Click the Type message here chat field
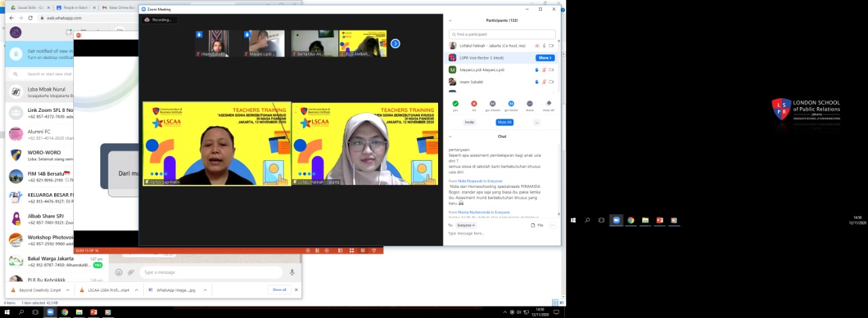 click(x=502, y=233)
